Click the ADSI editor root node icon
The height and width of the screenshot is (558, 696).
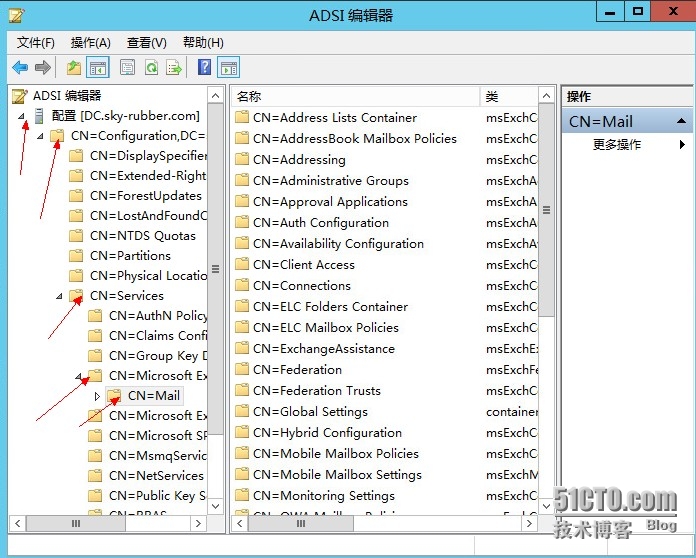coord(20,96)
